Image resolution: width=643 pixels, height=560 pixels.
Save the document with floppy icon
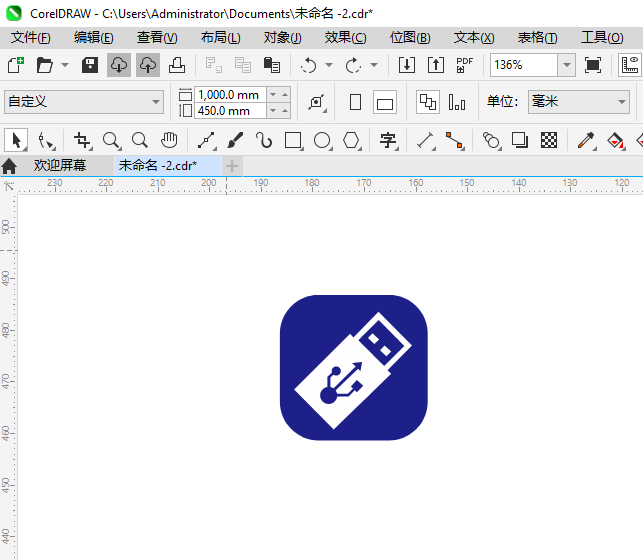(x=90, y=65)
